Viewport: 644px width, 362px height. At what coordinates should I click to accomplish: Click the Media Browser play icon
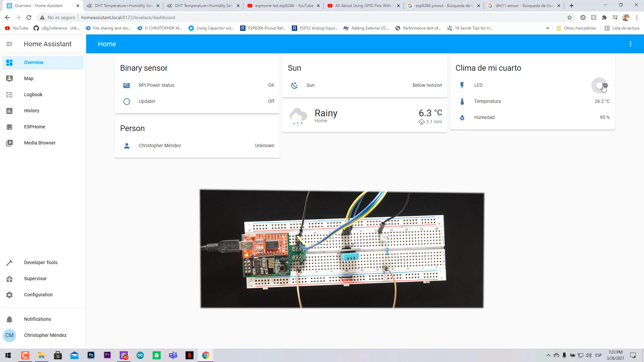tap(9, 143)
